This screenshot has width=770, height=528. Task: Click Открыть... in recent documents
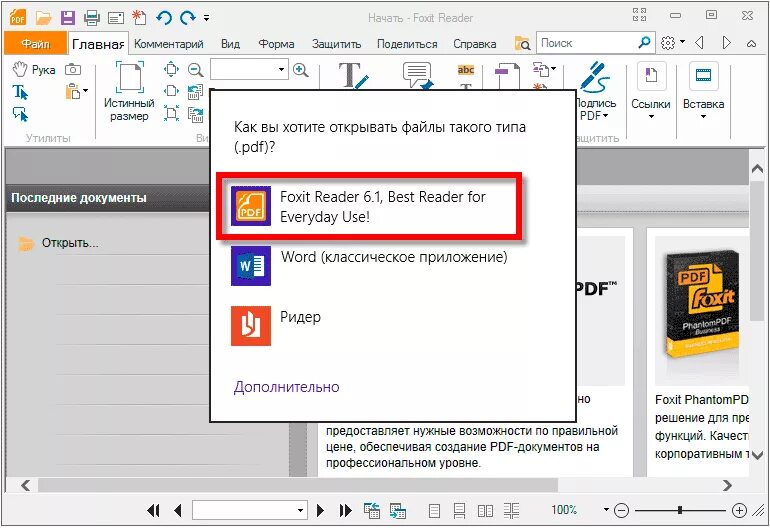tap(70, 243)
